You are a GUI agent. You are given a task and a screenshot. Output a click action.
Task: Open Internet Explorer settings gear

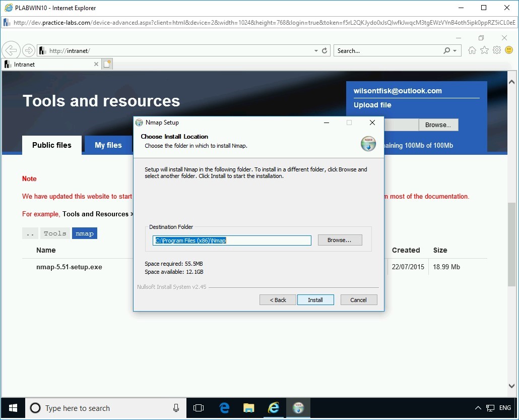click(496, 50)
